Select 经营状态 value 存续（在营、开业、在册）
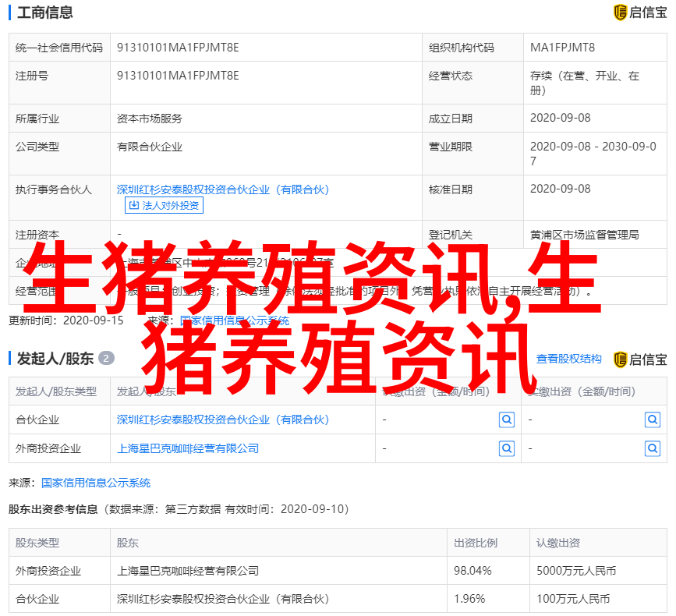 coord(585,83)
